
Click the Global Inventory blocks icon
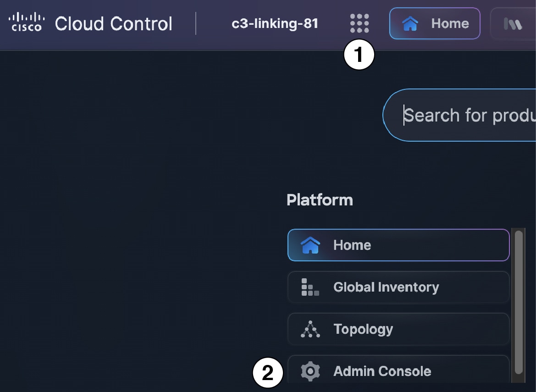[310, 287]
